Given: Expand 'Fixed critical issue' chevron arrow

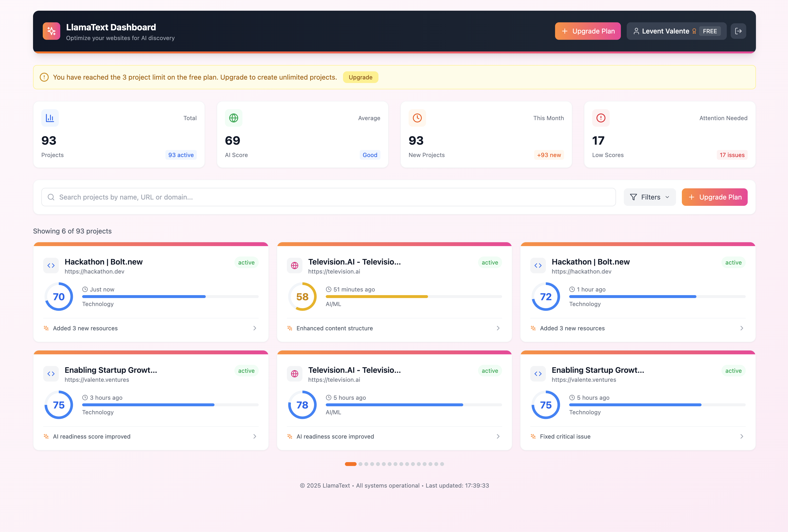Looking at the screenshot, I should 742,436.
